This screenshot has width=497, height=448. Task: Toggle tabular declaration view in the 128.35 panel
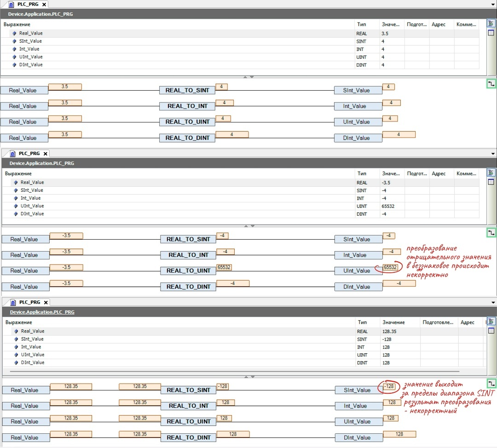point(491,331)
